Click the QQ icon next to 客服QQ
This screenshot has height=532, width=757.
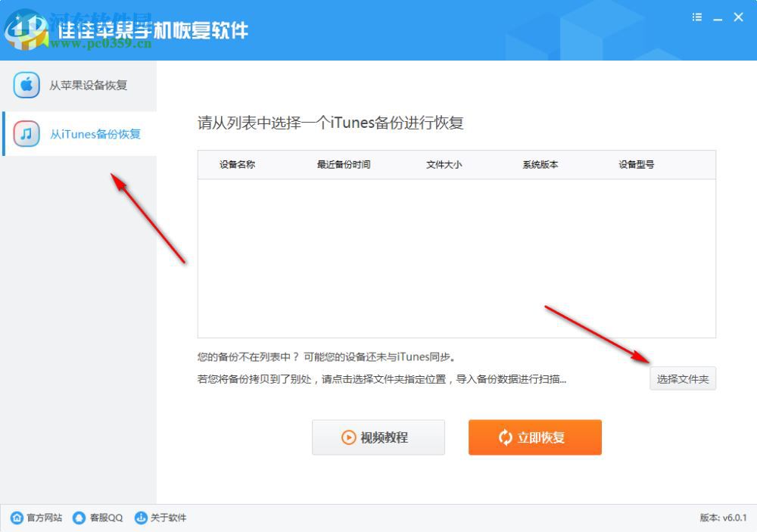[79, 518]
